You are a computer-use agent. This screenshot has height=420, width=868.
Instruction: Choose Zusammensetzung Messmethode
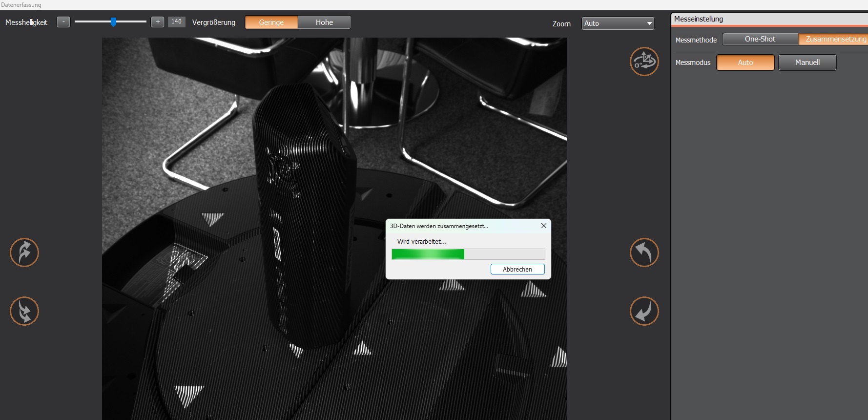(x=834, y=39)
